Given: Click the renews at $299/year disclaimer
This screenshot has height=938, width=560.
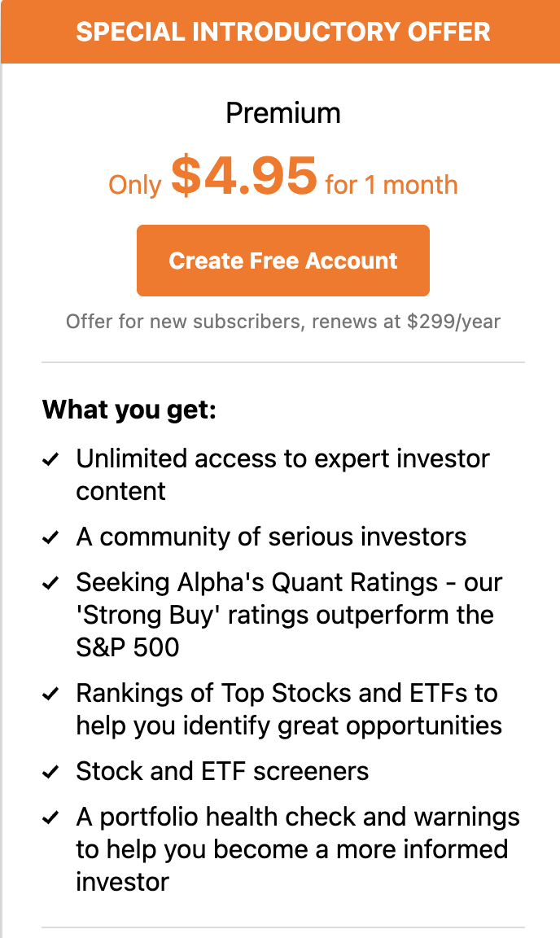Looking at the screenshot, I should pyautogui.click(x=283, y=322).
